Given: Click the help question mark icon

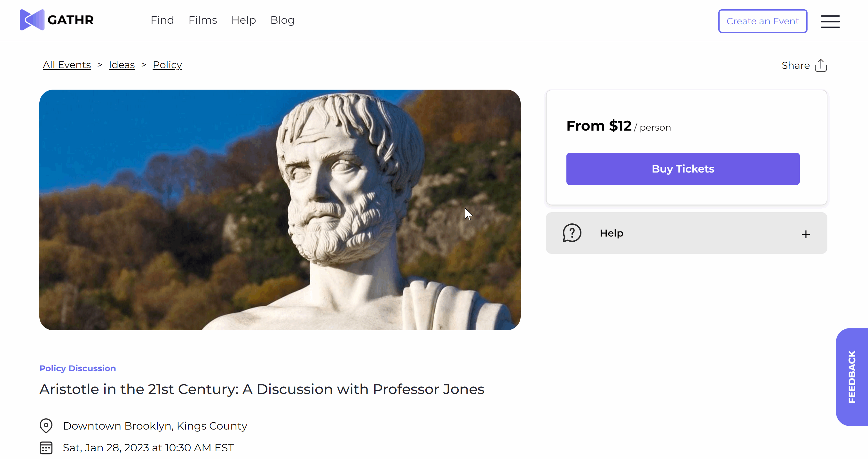Looking at the screenshot, I should click(x=572, y=233).
